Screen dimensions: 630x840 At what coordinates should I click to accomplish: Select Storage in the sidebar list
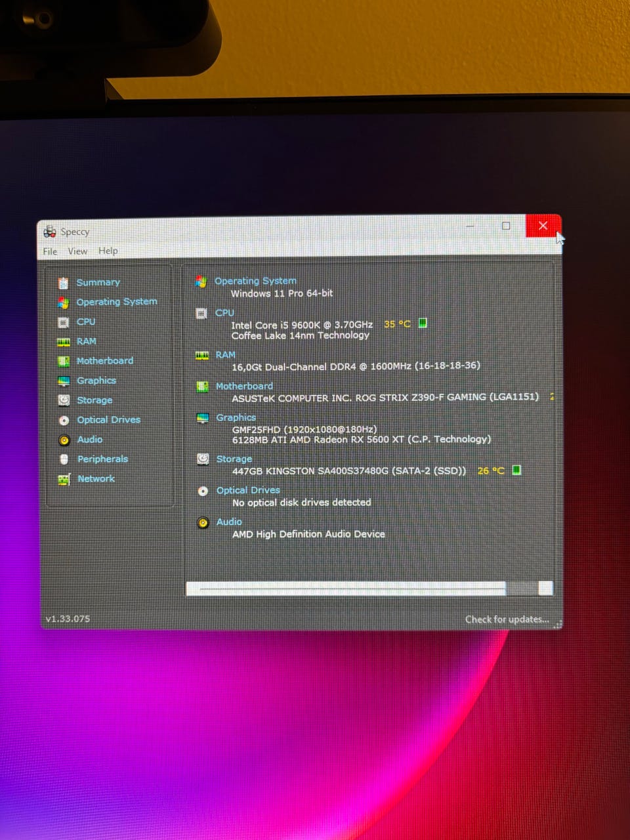click(94, 400)
